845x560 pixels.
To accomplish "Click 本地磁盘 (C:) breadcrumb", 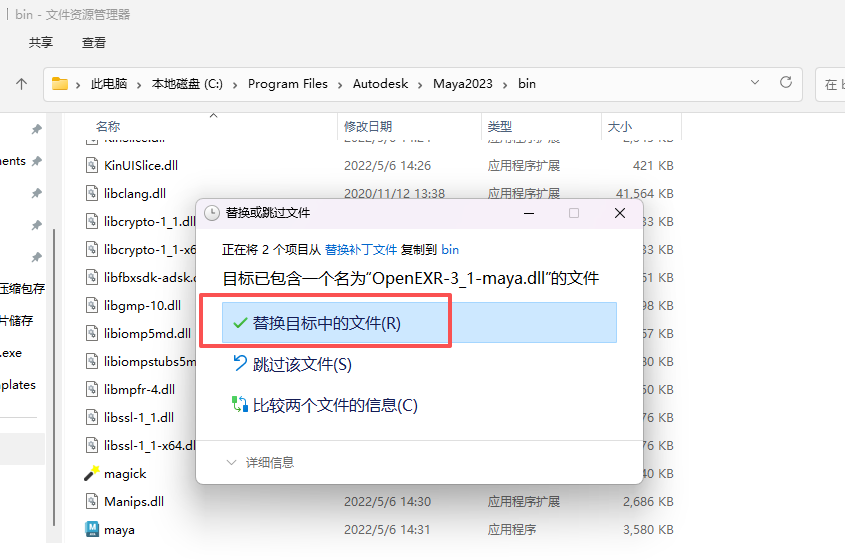I will click(x=187, y=84).
